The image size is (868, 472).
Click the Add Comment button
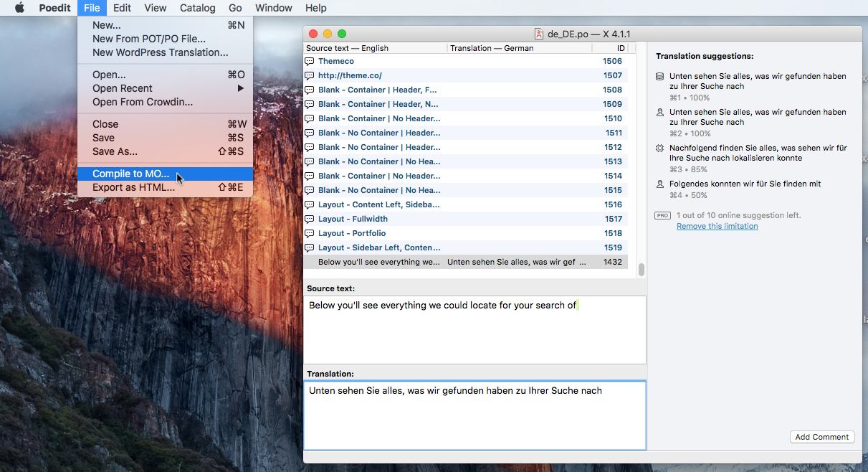[x=822, y=437]
